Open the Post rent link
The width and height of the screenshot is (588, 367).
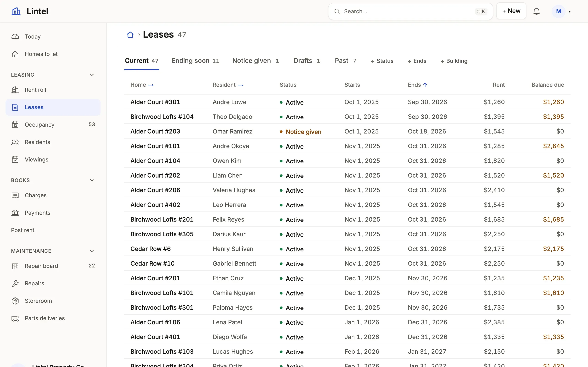pyautogui.click(x=23, y=230)
